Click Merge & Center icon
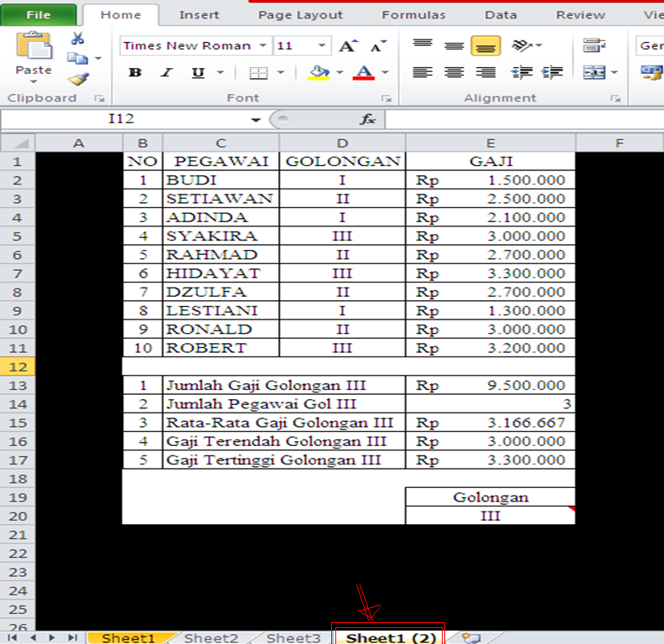The width and height of the screenshot is (664, 644). (594, 72)
